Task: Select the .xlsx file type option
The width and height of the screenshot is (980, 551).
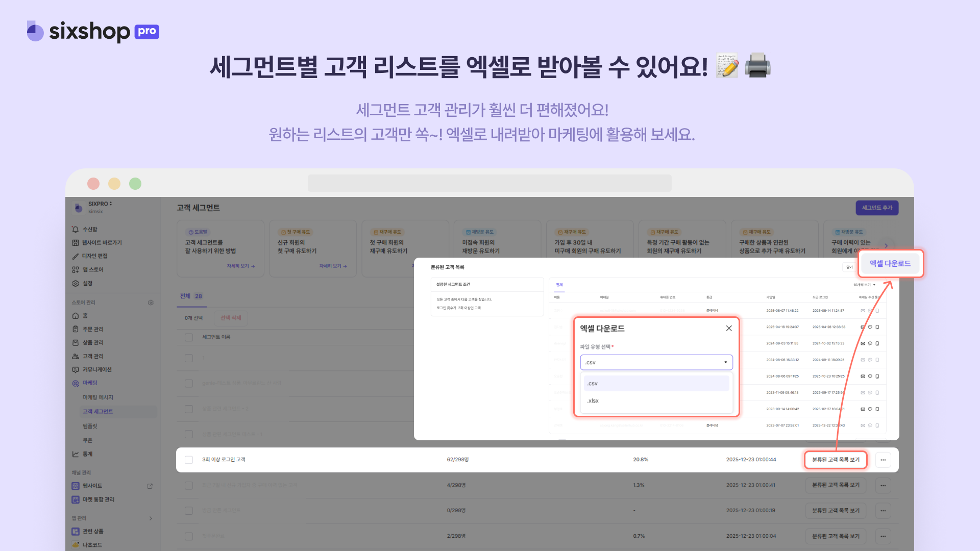Action: coord(656,400)
